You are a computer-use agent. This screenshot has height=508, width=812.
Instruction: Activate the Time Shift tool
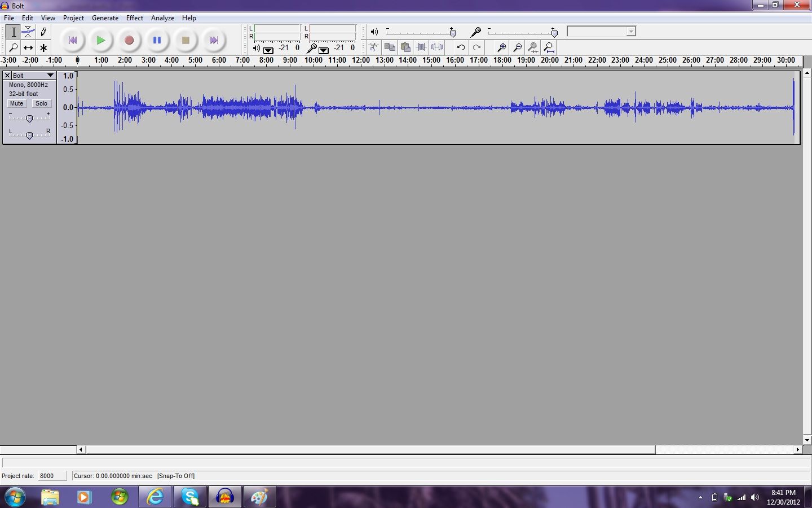(x=28, y=47)
